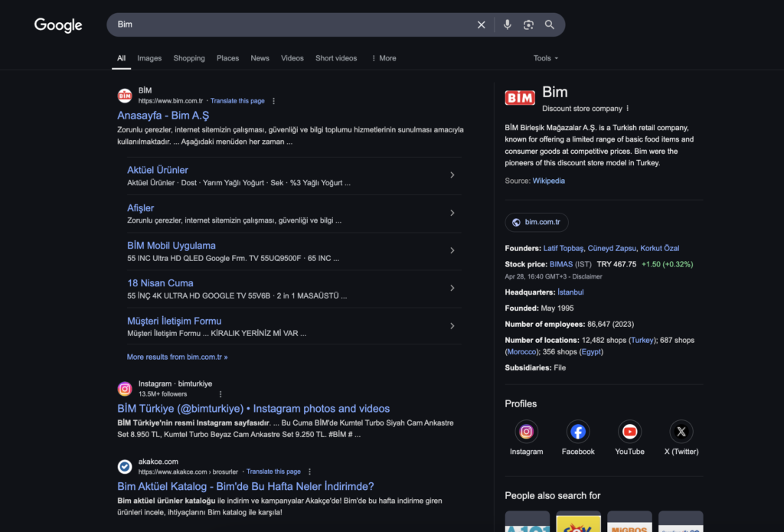Translate the akakce.com page
The width and height of the screenshot is (784, 532).
(273, 472)
